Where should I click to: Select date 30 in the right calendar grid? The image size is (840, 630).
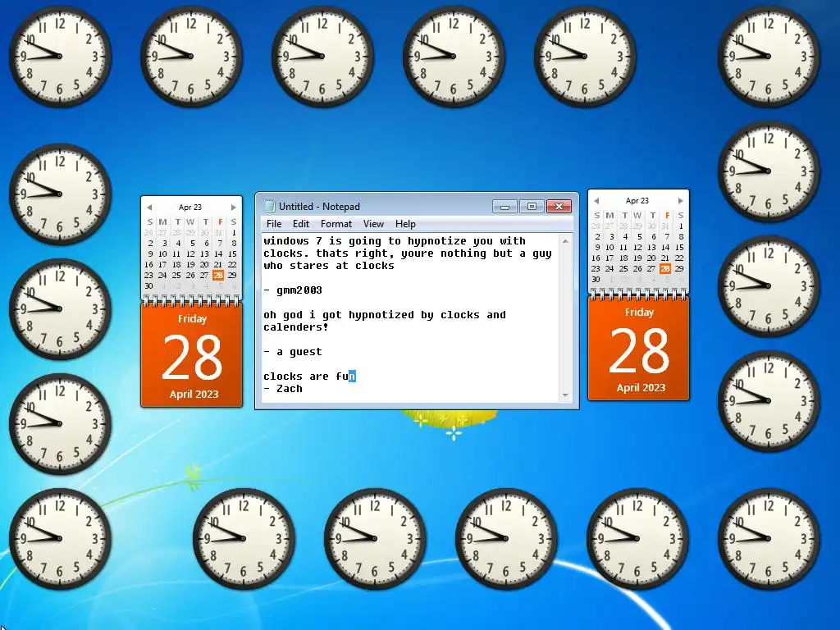coord(596,280)
